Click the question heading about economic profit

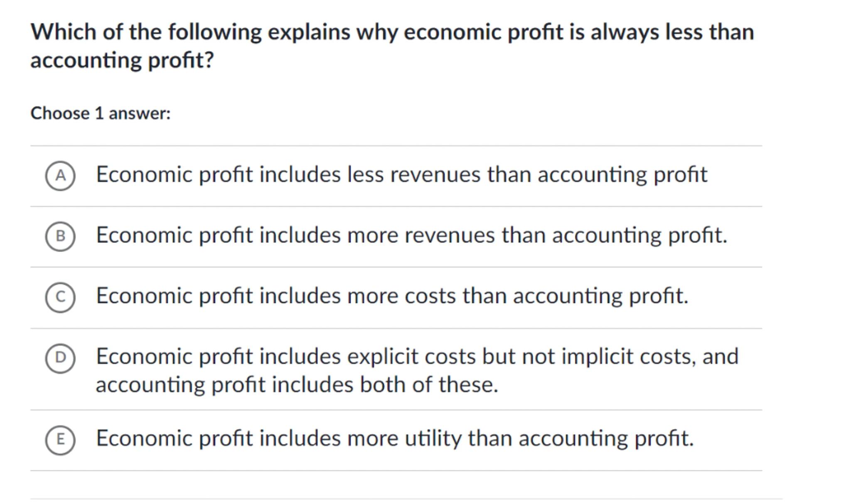tap(392, 32)
